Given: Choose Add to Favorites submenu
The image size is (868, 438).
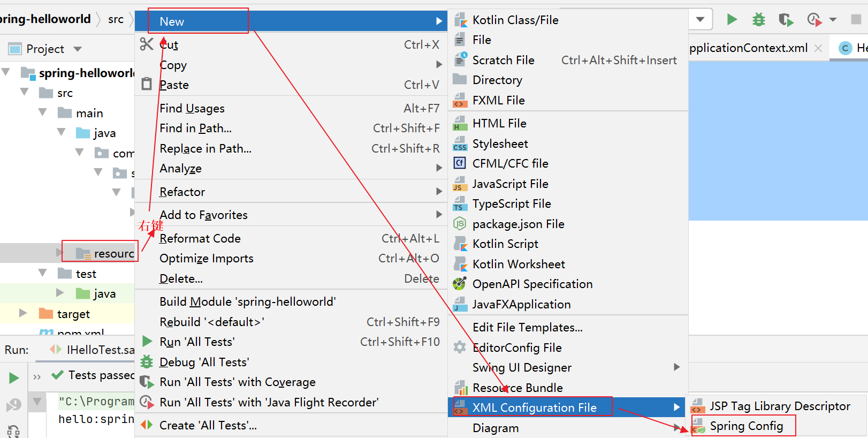Looking at the screenshot, I should (x=291, y=215).
